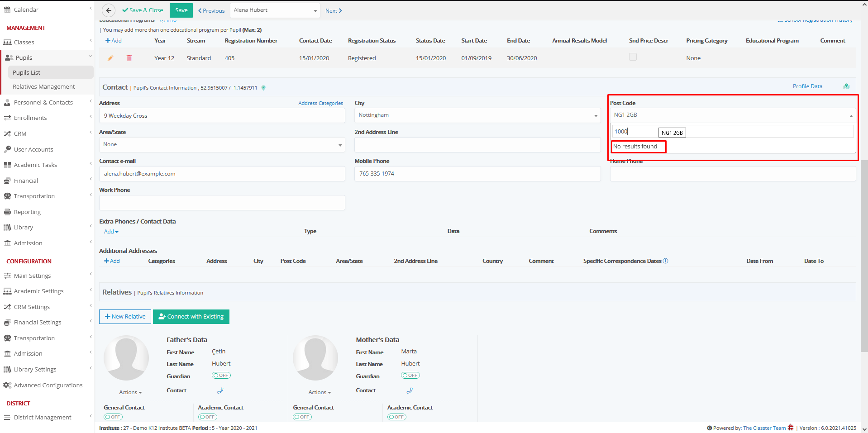
Task: Open the City dropdown showing Nottingham
Action: [x=477, y=115]
